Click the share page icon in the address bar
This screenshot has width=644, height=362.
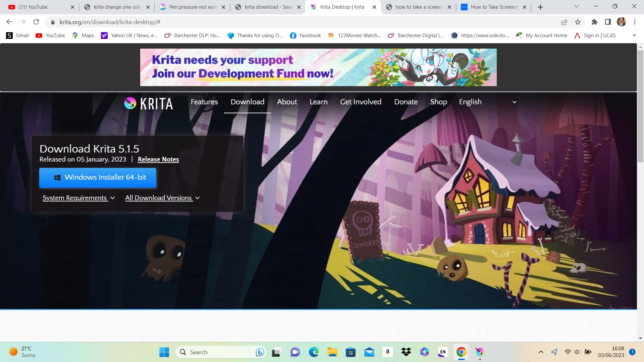564,22
